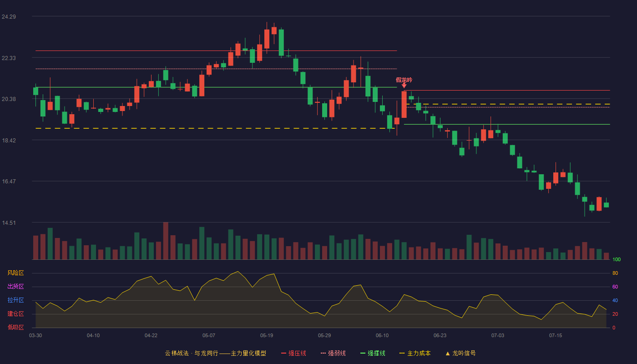Click the green 强撑线 legend line icon
637x364 pixels.
point(363,353)
